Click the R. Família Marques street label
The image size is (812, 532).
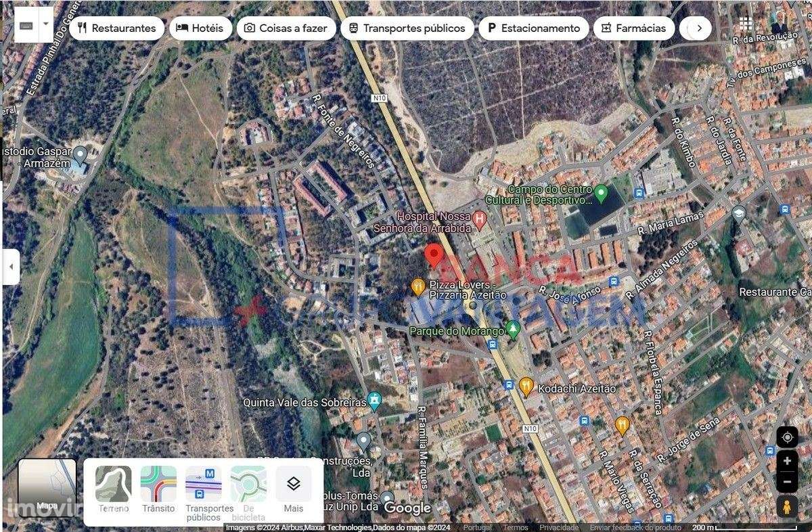pos(423,447)
